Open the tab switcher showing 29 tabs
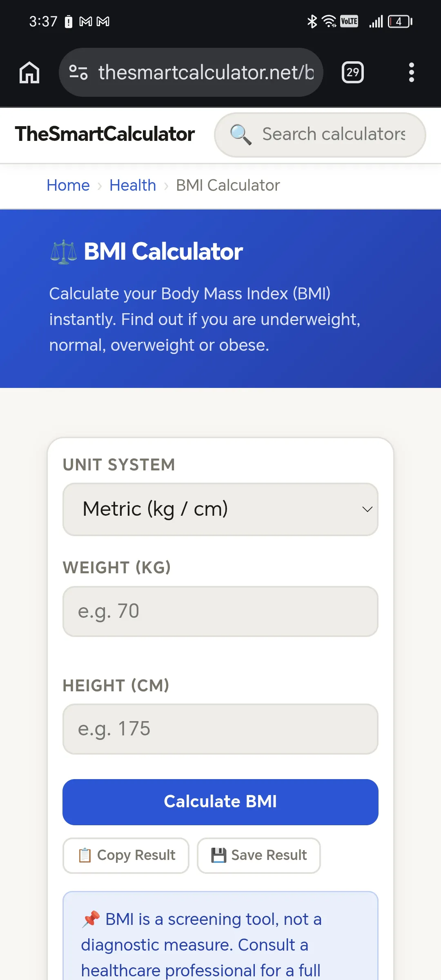The image size is (441, 980). [352, 72]
